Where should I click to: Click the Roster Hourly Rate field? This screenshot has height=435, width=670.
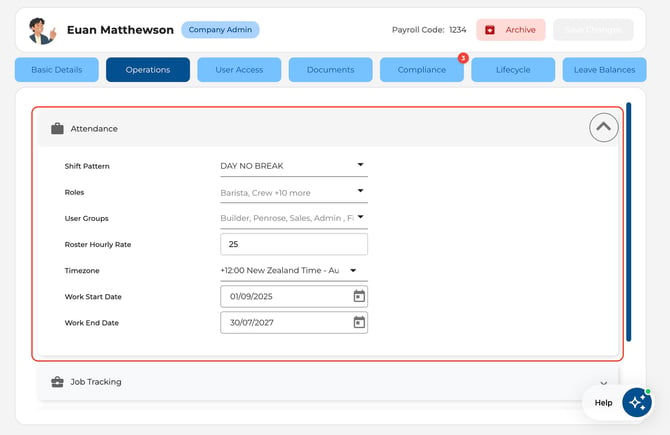click(x=294, y=244)
